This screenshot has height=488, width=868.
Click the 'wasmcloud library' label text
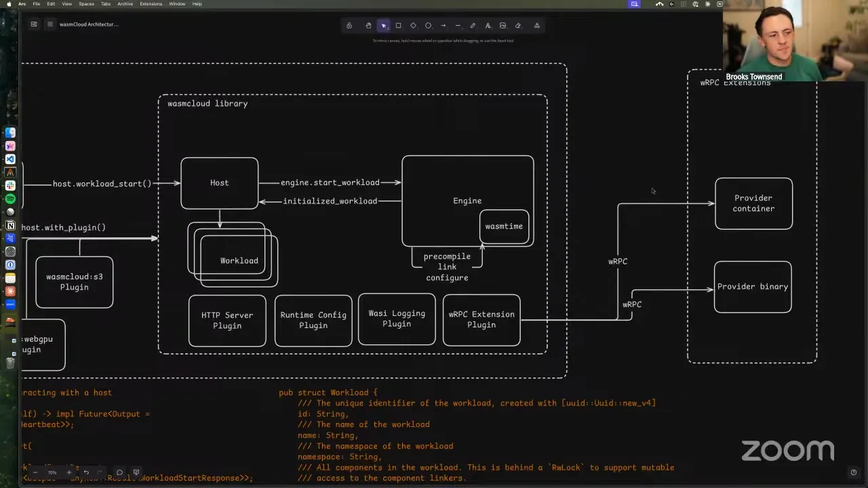pos(208,104)
